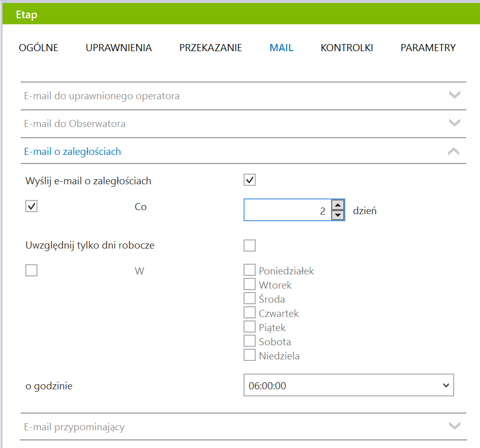Expand E-mail do Obserwatora chevron
Viewport: 480px width, 448px height.
pyautogui.click(x=455, y=123)
